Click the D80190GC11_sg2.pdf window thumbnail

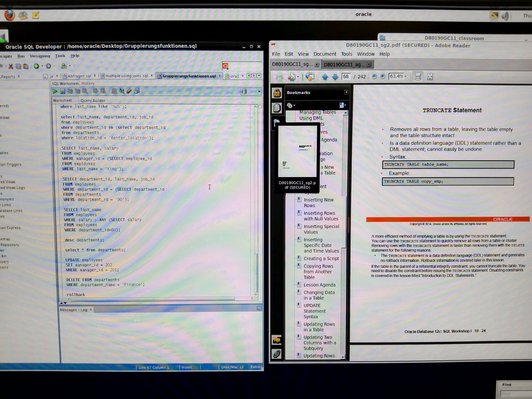(x=297, y=151)
